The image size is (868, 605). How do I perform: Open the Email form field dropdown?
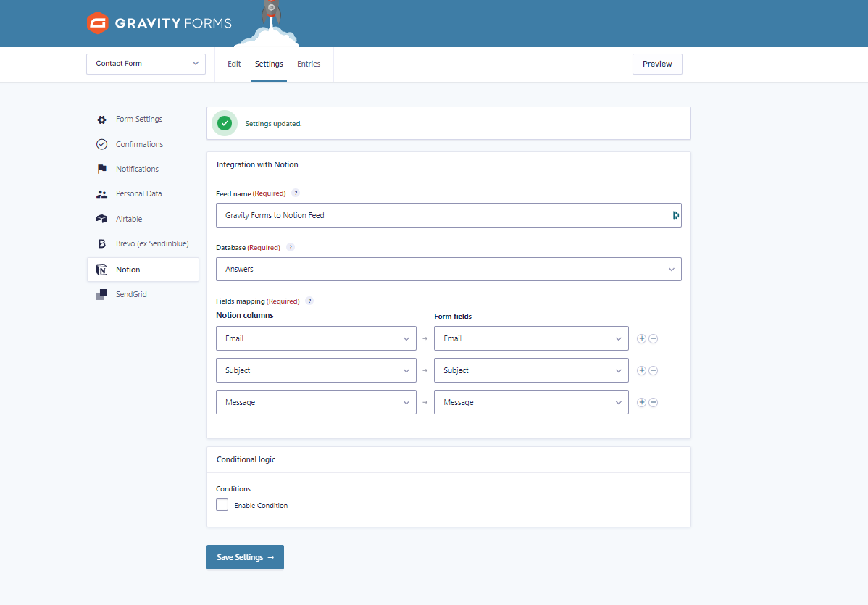pyautogui.click(x=531, y=338)
